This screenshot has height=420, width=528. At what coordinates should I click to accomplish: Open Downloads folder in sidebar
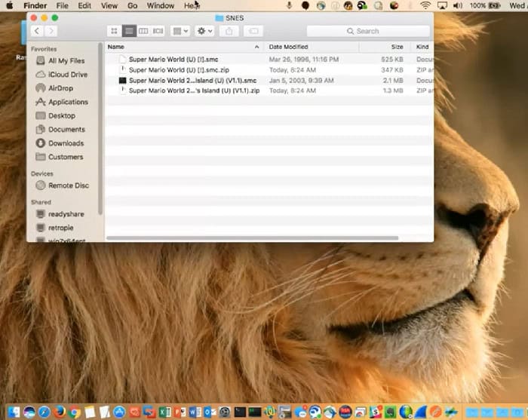[x=60, y=143]
